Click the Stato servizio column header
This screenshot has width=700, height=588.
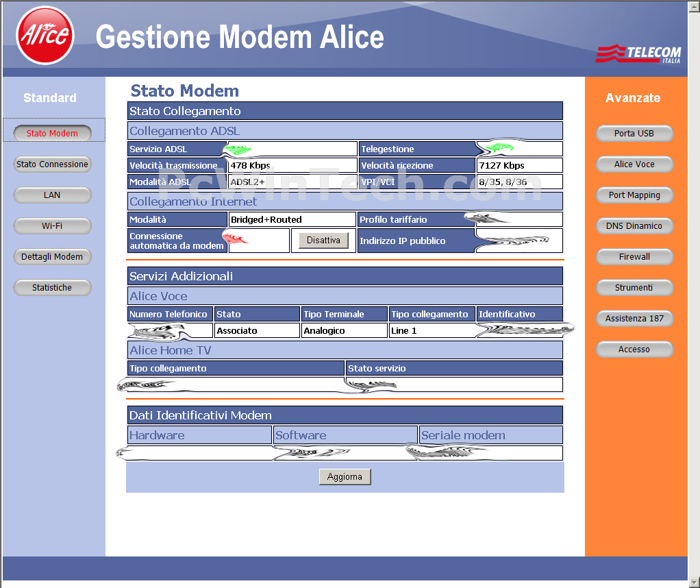[454, 368]
